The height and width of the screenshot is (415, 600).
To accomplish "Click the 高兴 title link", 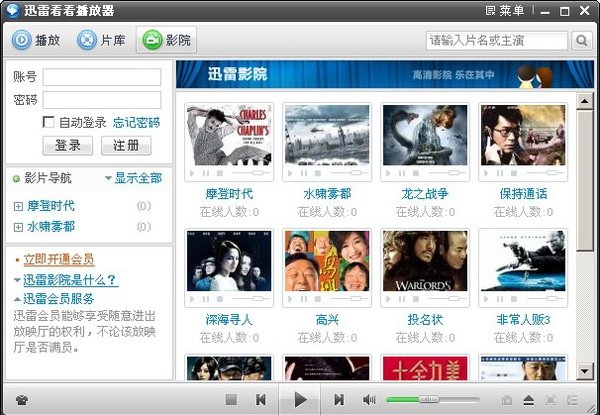I will pyautogui.click(x=327, y=320).
